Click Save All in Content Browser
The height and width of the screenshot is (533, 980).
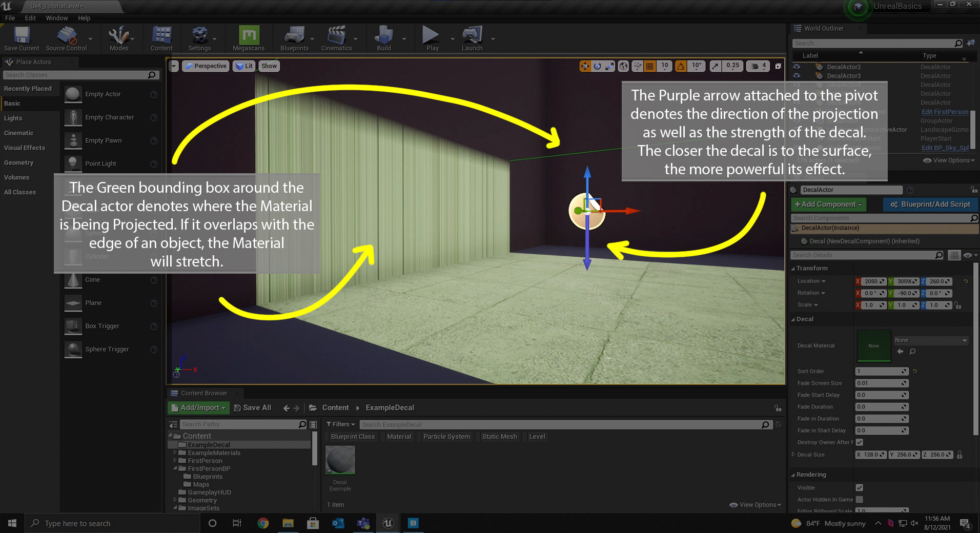pos(252,407)
